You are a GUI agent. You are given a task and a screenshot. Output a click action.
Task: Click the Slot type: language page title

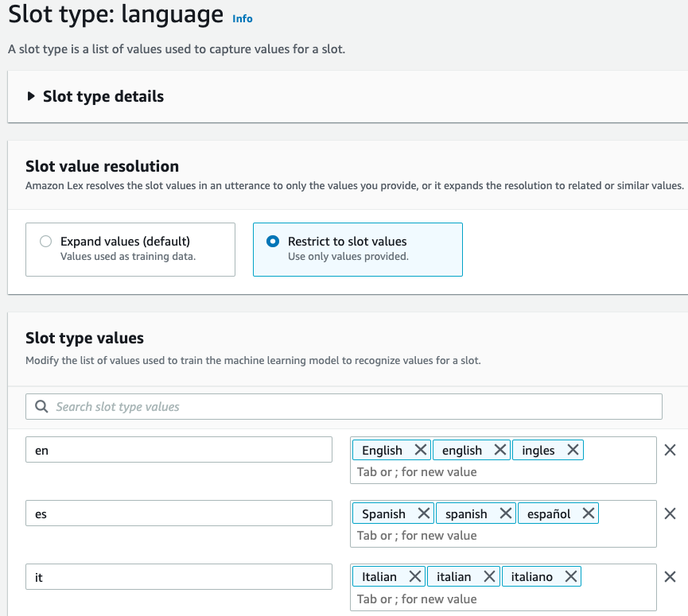116,14
